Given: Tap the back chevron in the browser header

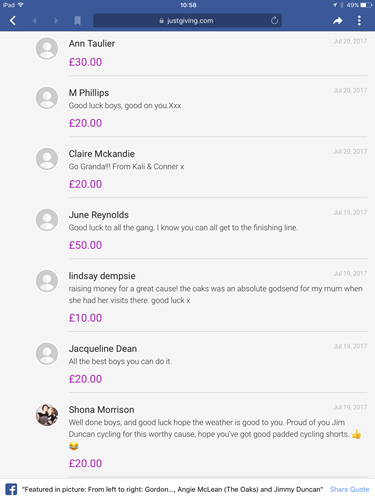Looking at the screenshot, I should pyautogui.click(x=13, y=21).
